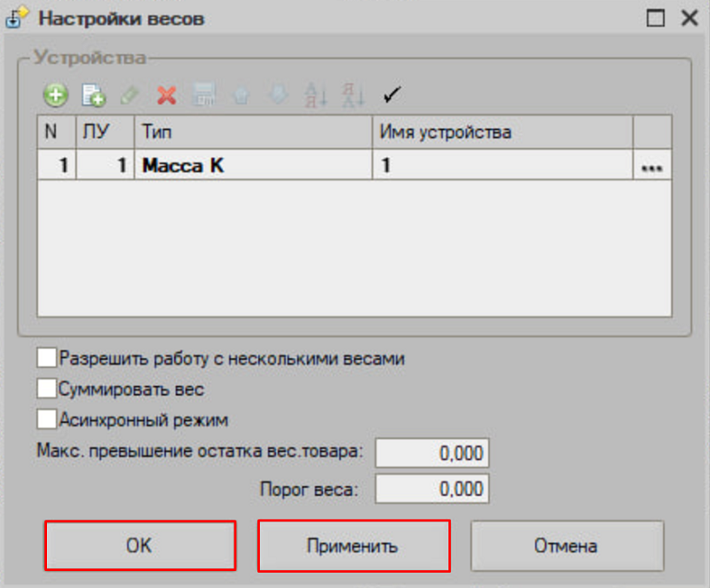The image size is (710, 588).
Task: Focus the 'Порог веса' input field
Action: click(432, 489)
